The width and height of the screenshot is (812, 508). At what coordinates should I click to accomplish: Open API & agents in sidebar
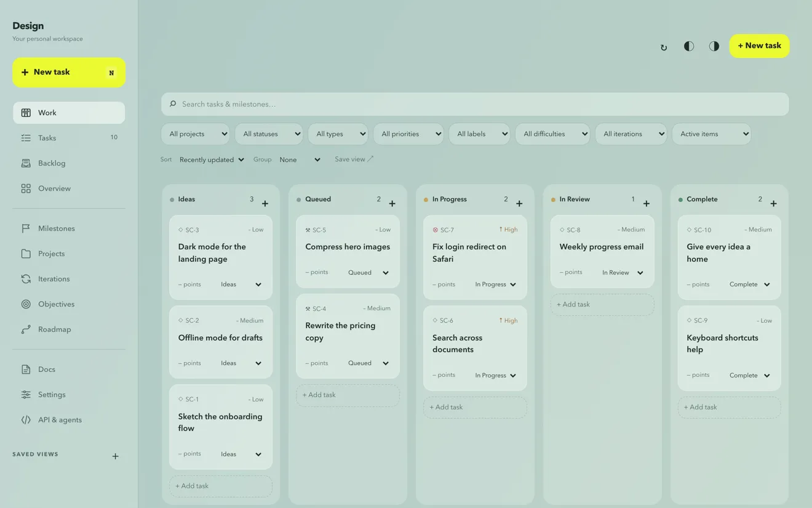69,420
